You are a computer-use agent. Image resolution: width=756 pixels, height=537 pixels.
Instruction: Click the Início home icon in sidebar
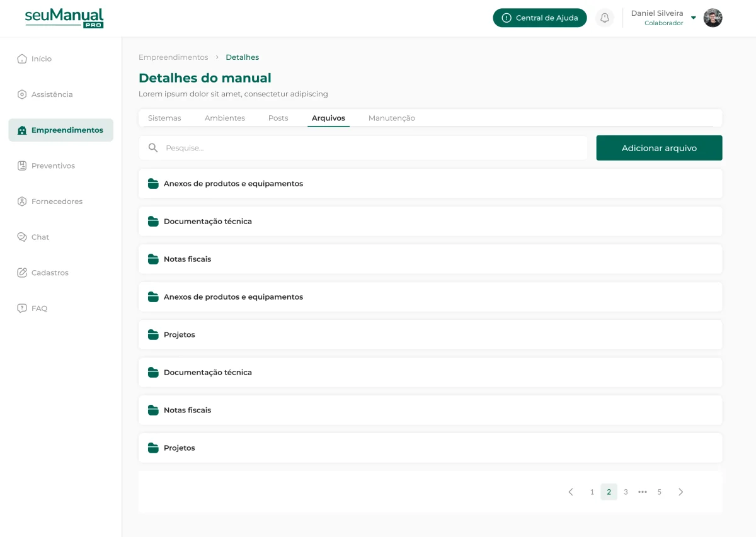pyautogui.click(x=22, y=59)
